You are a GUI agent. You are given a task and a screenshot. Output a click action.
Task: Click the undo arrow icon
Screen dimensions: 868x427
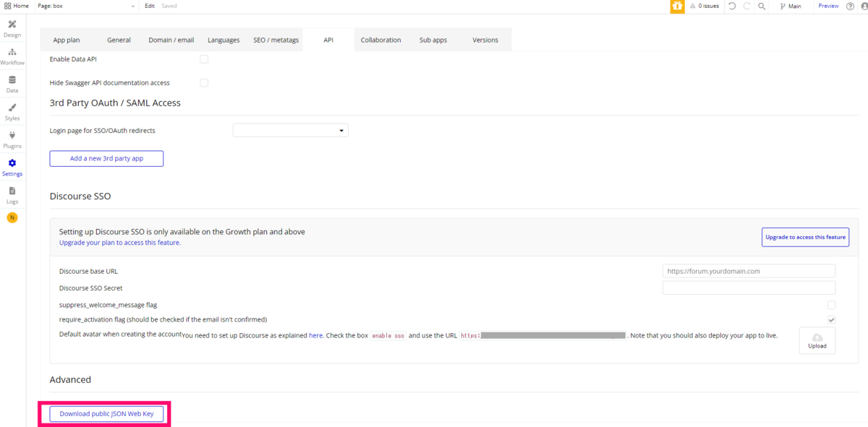pos(732,6)
